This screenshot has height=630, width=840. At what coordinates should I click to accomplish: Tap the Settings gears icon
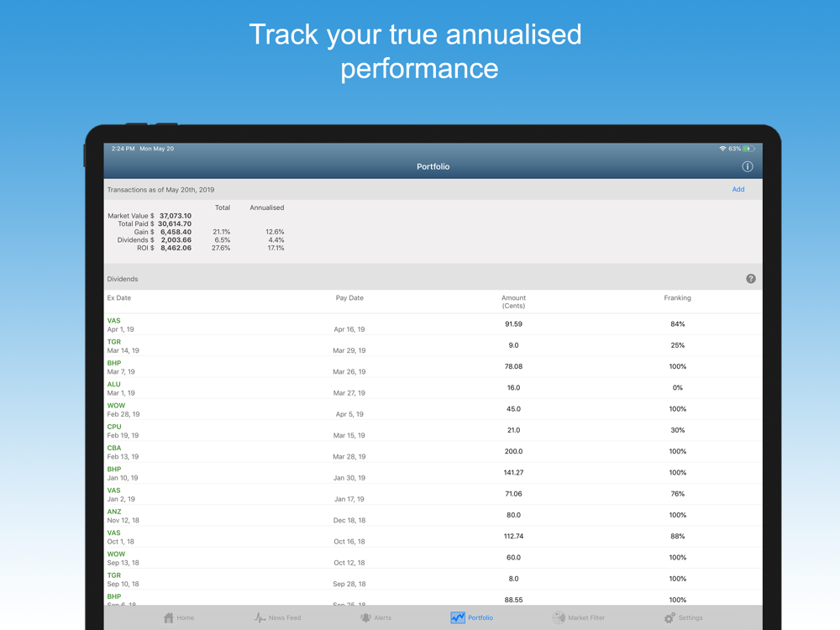pos(669,617)
